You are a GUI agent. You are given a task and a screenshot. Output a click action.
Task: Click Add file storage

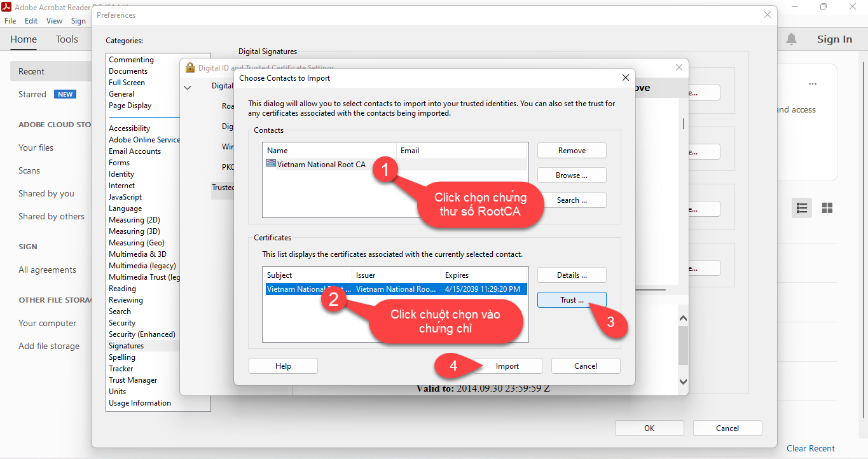click(x=49, y=346)
